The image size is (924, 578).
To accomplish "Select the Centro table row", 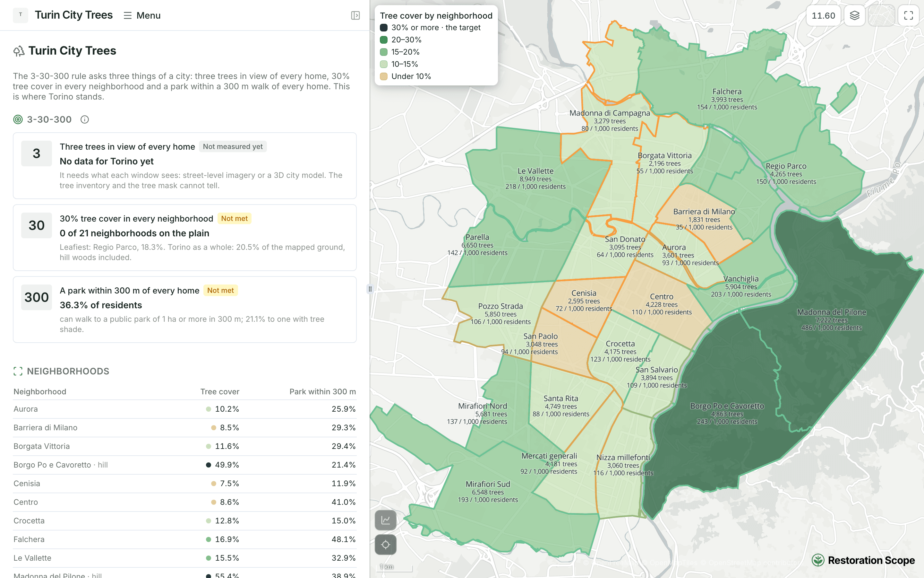I will point(184,502).
